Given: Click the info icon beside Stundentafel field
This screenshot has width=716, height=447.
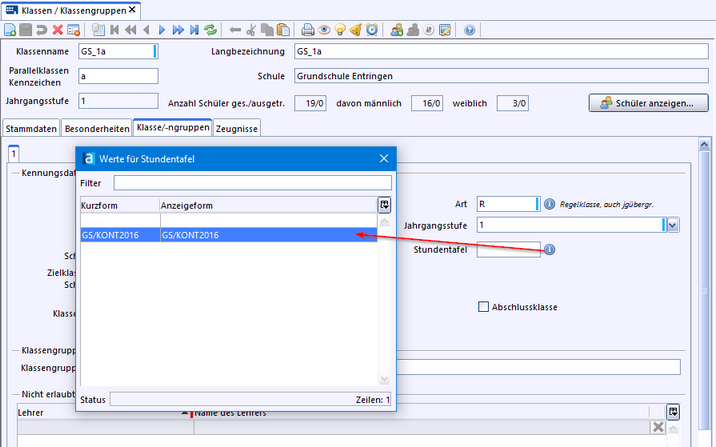Looking at the screenshot, I should (549, 250).
